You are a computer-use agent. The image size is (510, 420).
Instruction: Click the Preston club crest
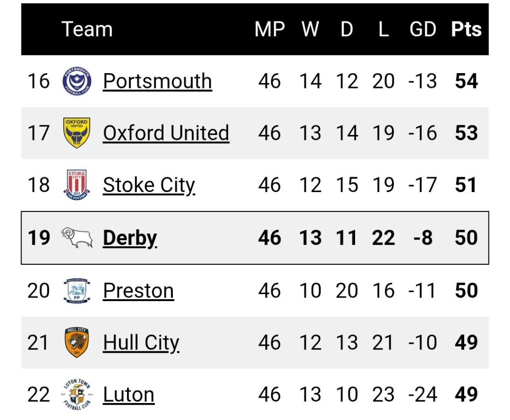click(x=77, y=290)
